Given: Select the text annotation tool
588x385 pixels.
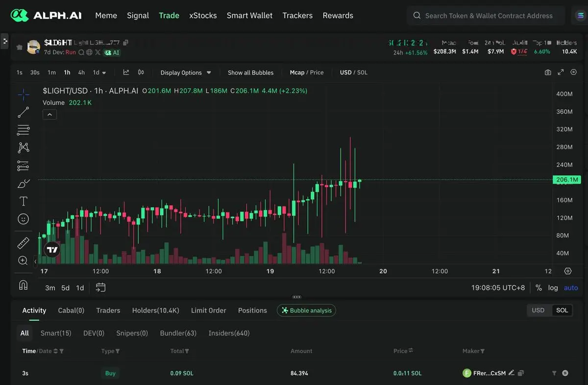Looking at the screenshot, I should click(x=23, y=201).
